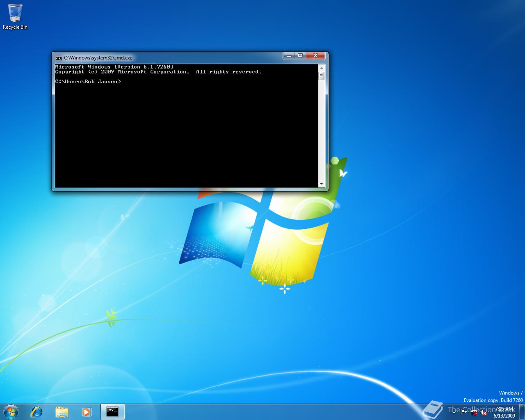Open the Recycle Bin desktop icon
The image size is (525, 420).
(x=15, y=17)
